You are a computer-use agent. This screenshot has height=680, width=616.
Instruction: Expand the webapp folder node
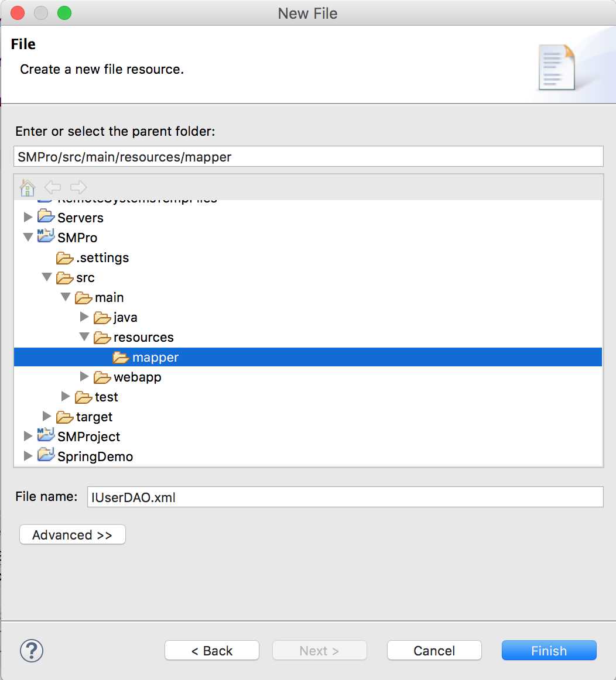[x=84, y=377]
